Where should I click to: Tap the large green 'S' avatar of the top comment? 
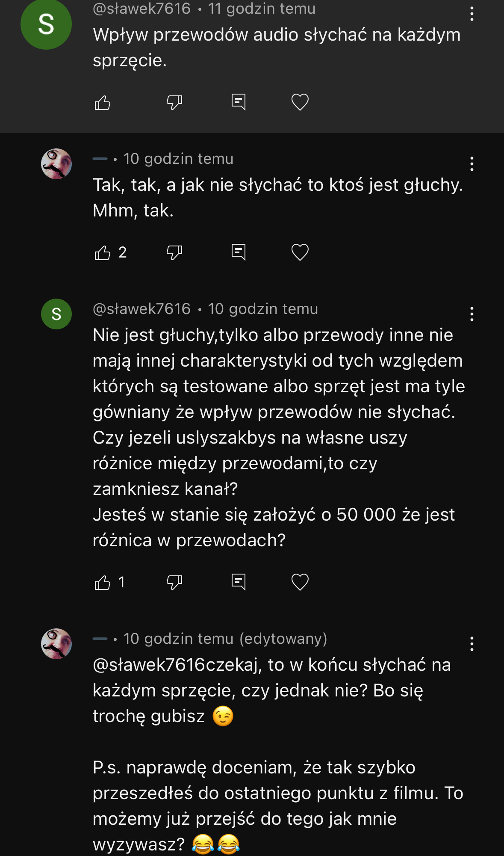46,24
